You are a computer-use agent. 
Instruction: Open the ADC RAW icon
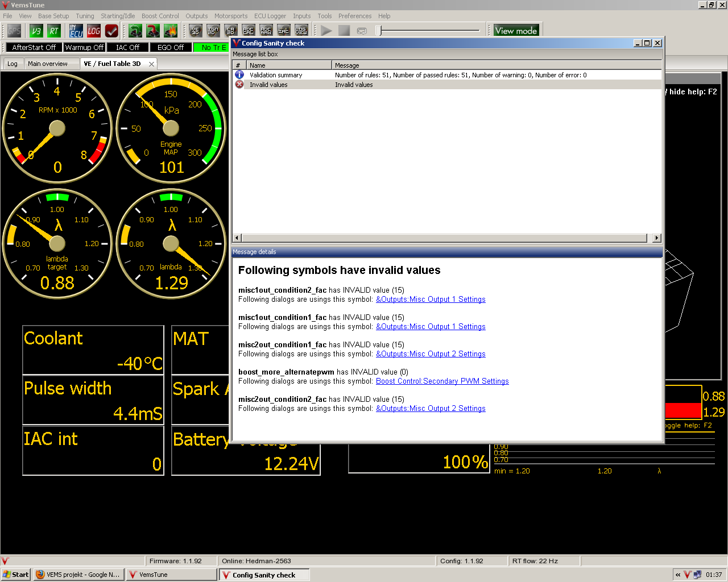point(266,31)
